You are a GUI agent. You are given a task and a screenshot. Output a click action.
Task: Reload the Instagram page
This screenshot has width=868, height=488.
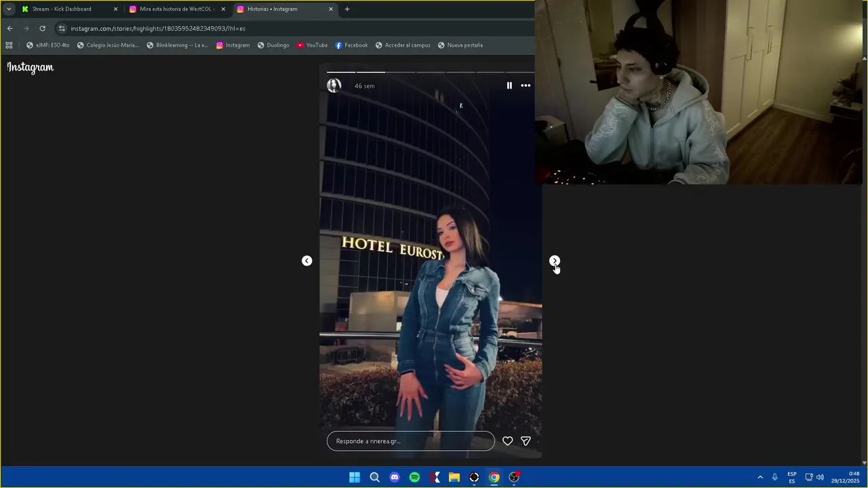tap(42, 28)
